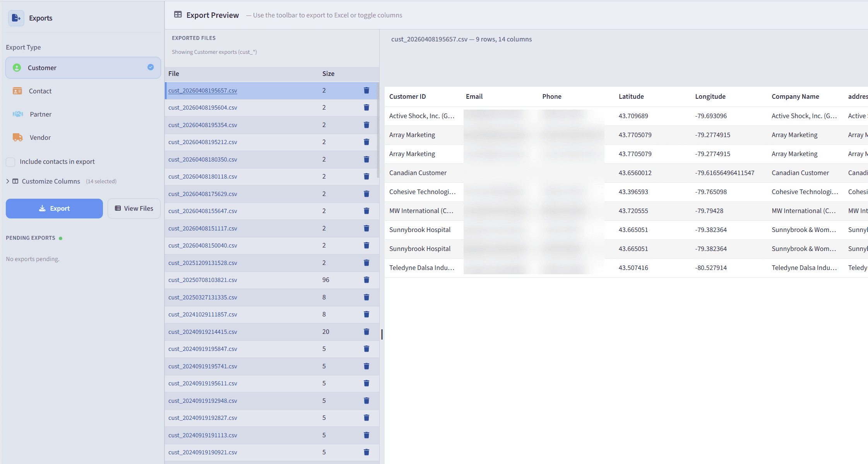This screenshot has height=464, width=868.
Task: Delete file cust_20260408195212.csv with trash icon
Action: pos(366,142)
